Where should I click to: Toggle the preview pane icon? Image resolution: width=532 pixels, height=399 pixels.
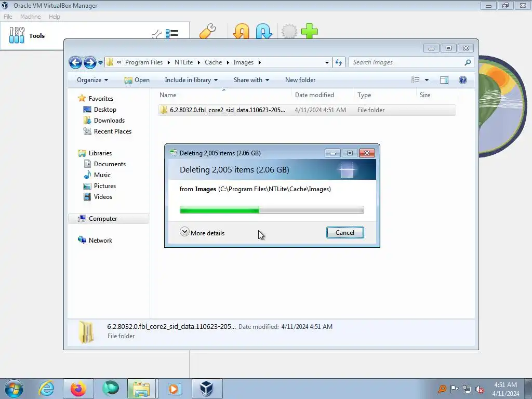(444, 80)
